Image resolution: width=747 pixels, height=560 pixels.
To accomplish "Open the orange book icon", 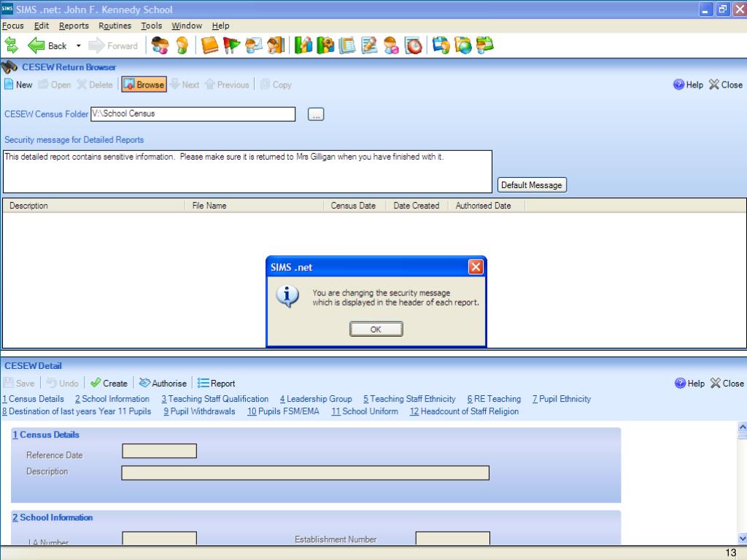I will (x=209, y=46).
